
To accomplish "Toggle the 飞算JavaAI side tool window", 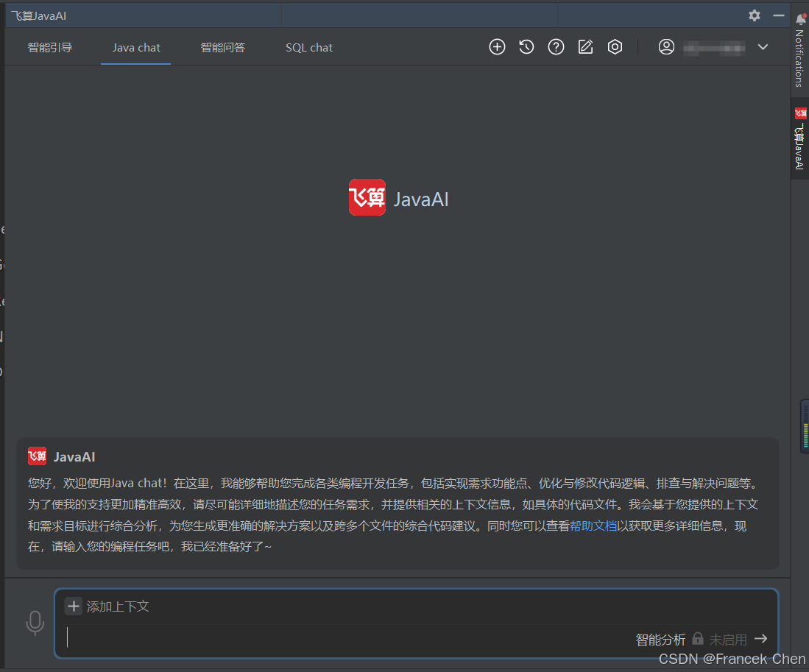I will pos(799,138).
